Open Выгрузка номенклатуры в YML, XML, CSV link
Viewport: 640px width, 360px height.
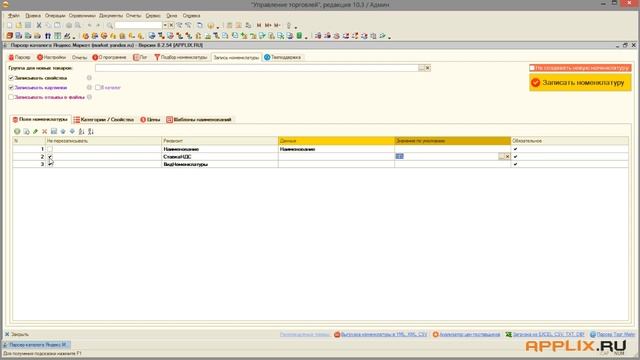click(380, 334)
